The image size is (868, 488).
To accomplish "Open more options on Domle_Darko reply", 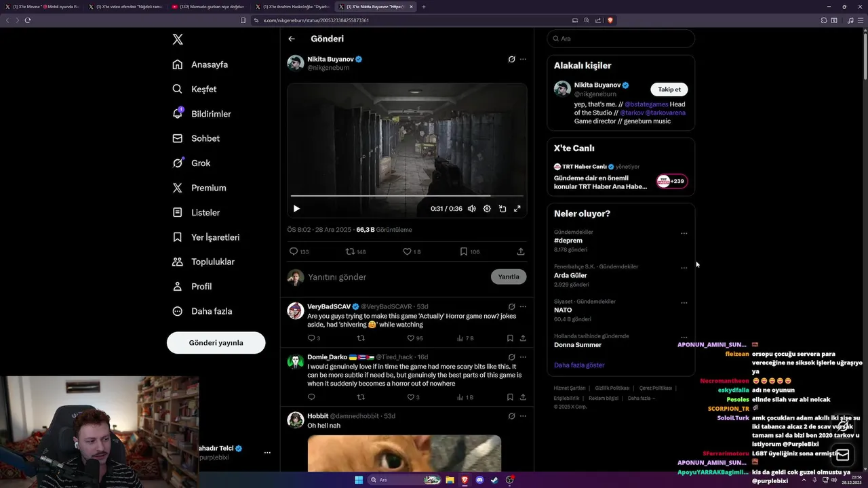I will (x=523, y=357).
